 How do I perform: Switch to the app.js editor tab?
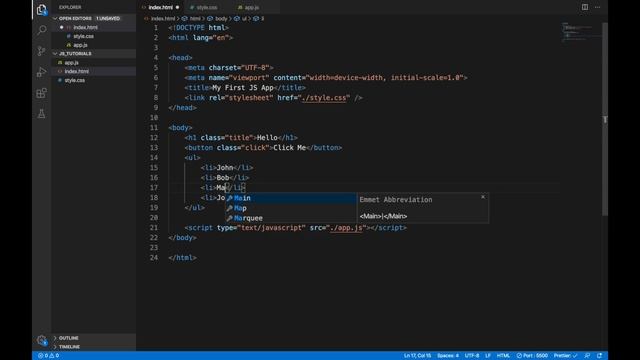(251, 7)
